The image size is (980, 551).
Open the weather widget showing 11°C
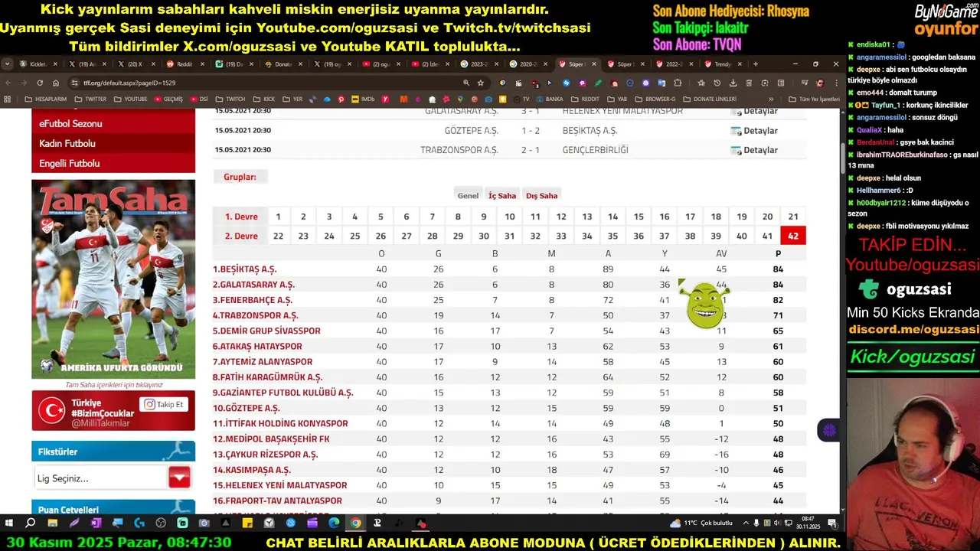pos(701,523)
